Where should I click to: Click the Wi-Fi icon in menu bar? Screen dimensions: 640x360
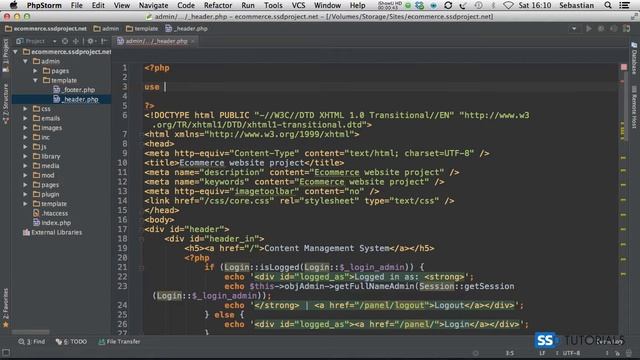508,5
